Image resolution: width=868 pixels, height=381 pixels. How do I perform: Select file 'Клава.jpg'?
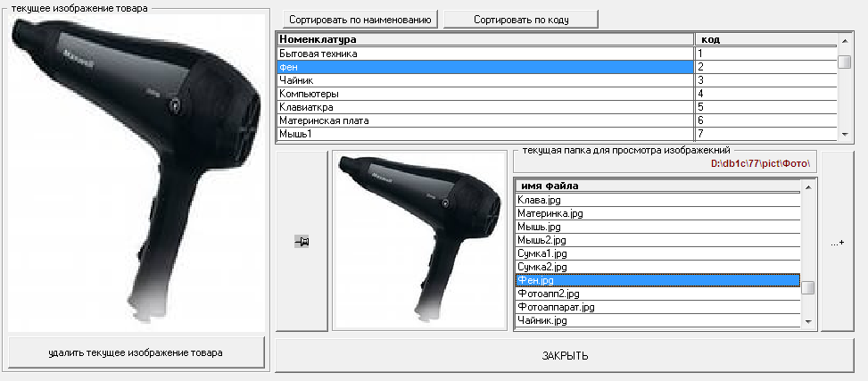tap(657, 200)
